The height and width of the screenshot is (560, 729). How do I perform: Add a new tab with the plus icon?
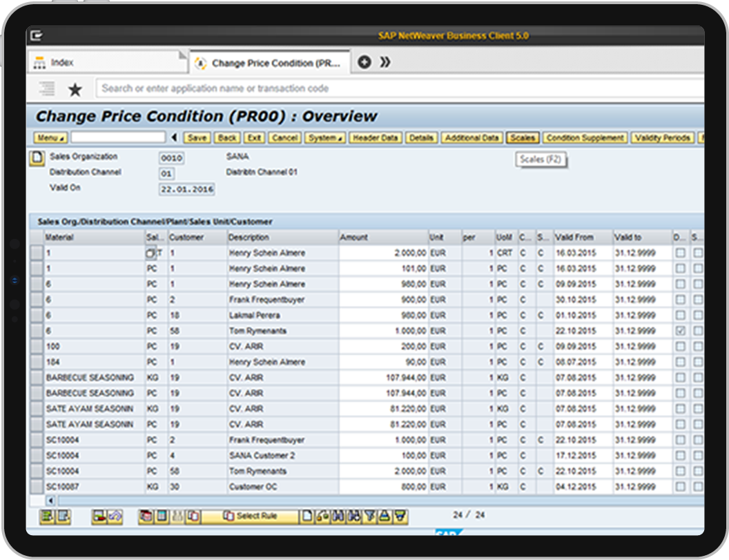pyautogui.click(x=364, y=62)
